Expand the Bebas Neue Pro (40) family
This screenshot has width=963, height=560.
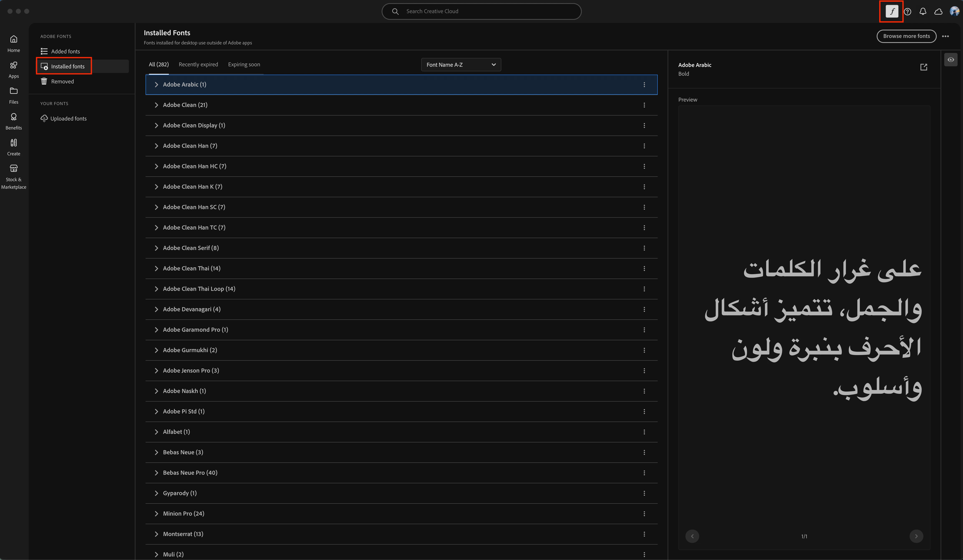tap(156, 473)
